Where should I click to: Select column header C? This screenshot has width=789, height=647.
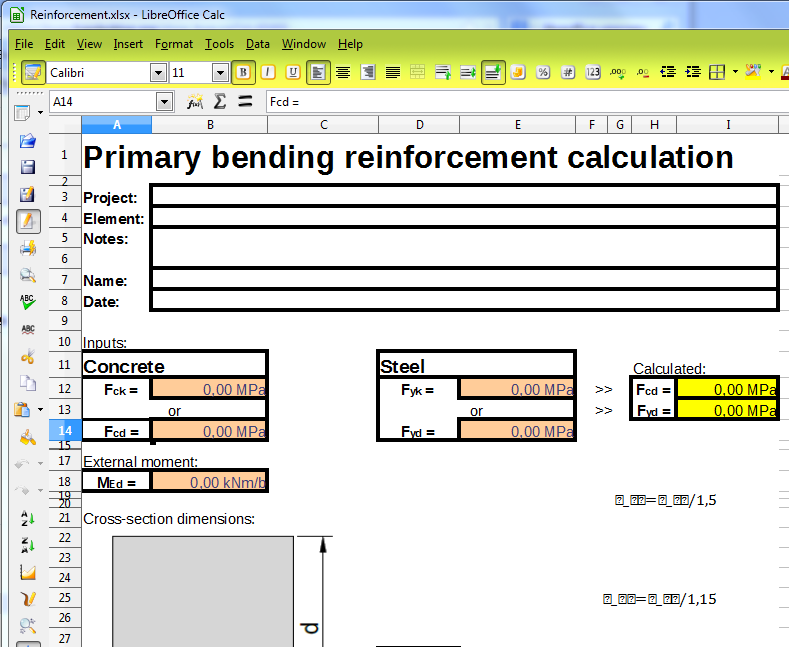click(323, 125)
